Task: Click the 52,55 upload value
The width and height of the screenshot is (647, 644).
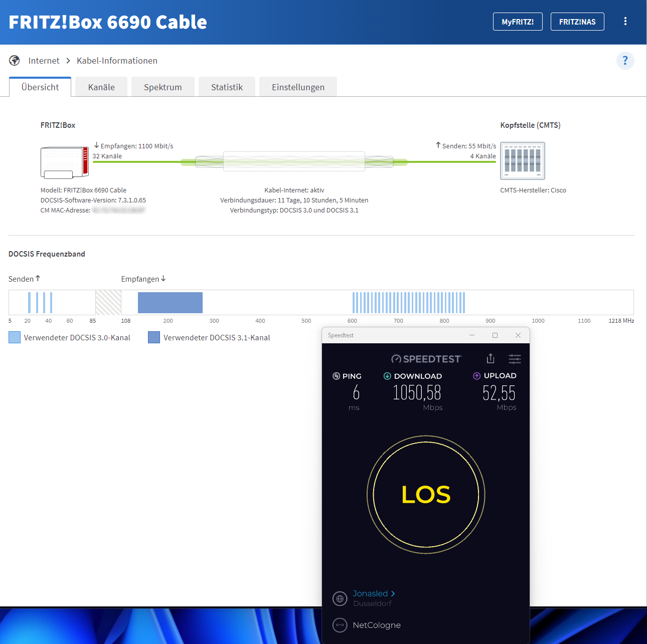Action: click(x=499, y=392)
